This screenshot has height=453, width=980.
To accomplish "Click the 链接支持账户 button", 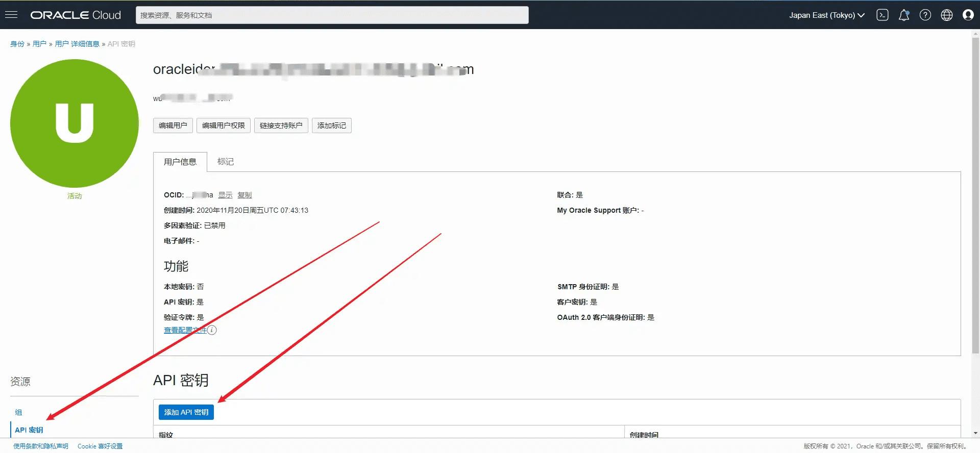I will [x=281, y=125].
